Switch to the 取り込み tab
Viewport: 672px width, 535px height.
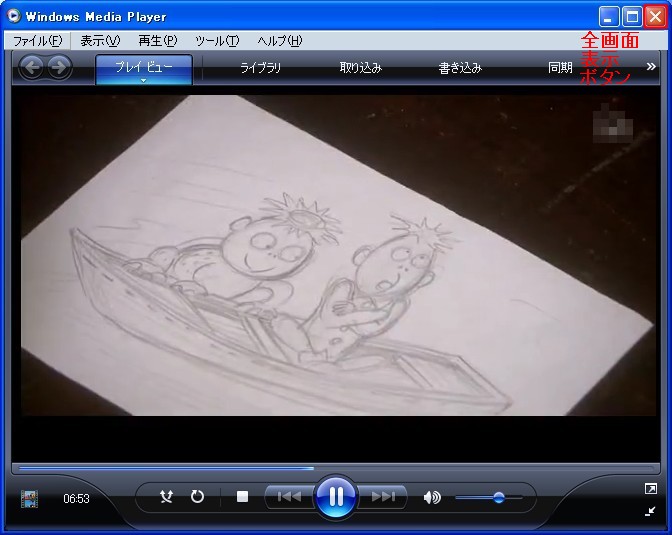pyautogui.click(x=360, y=68)
